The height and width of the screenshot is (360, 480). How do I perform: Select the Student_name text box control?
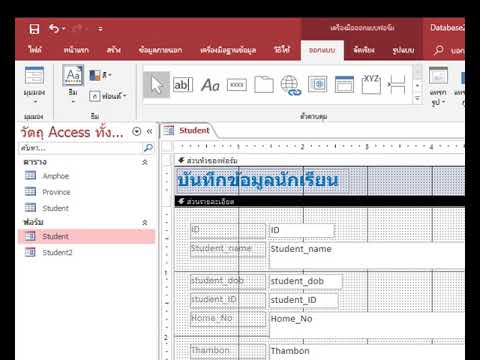tap(367, 255)
